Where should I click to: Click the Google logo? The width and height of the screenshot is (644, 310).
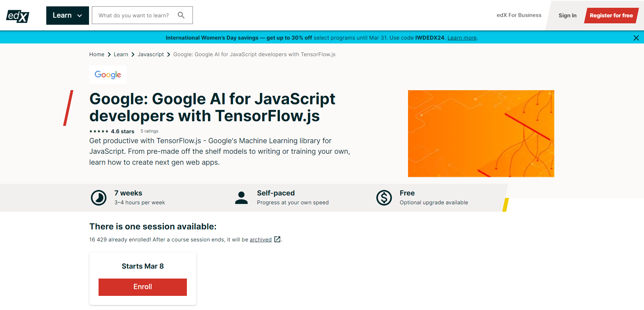[108, 75]
